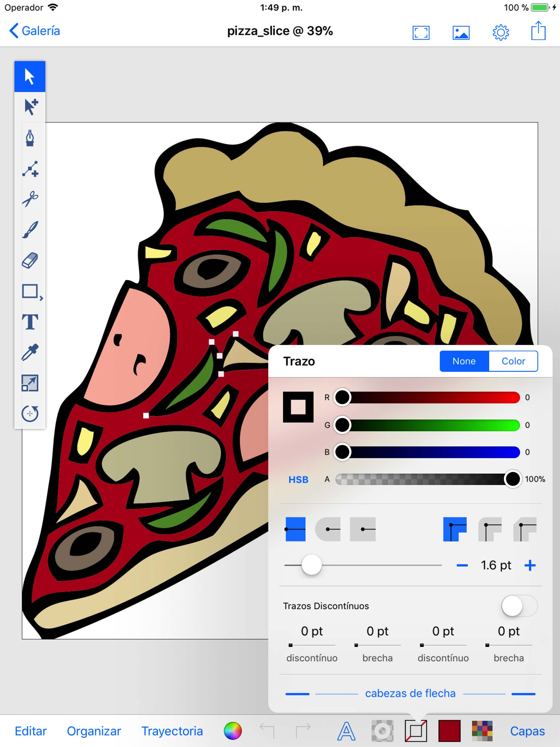Choose the Text tool
Viewport: 560px width, 747px height.
(30, 322)
